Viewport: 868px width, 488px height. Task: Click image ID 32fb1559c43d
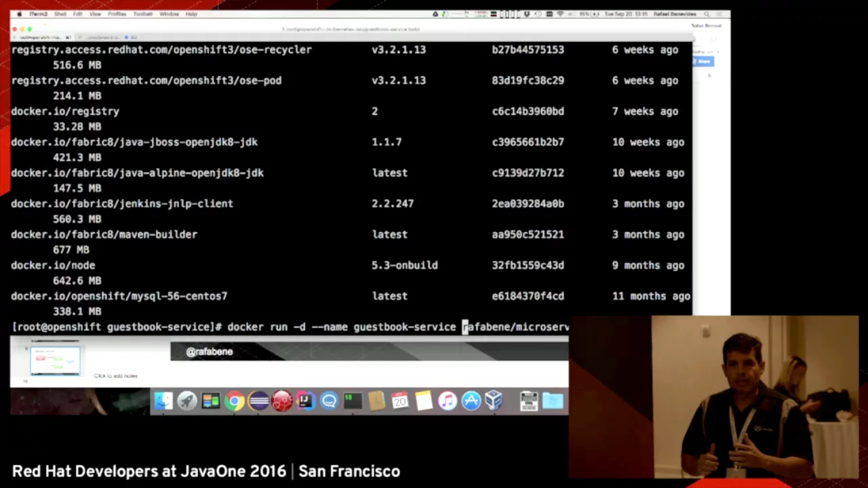point(528,265)
